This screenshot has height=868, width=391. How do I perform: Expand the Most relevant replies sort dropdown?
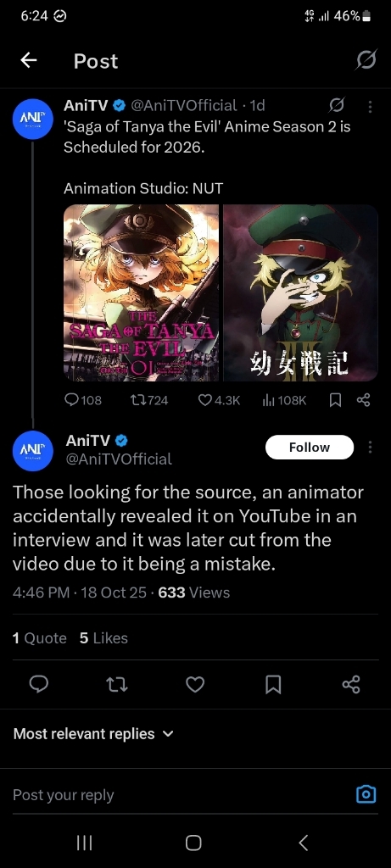coord(93,734)
